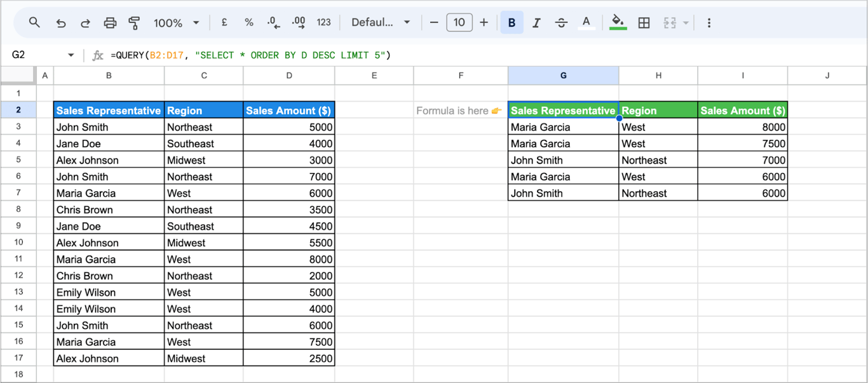This screenshot has width=868, height=383.
Task: Select the row 10 header
Action: click(x=18, y=242)
